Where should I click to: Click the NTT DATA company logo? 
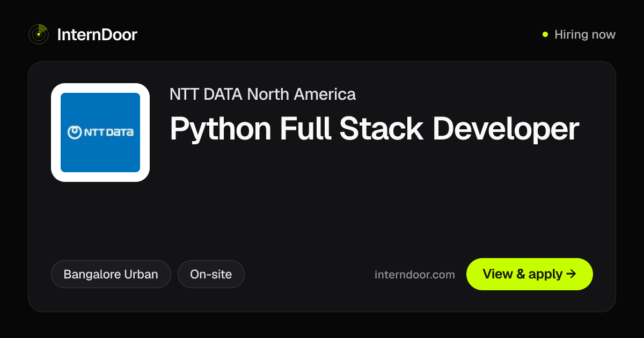pyautogui.click(x=100, y=133)
